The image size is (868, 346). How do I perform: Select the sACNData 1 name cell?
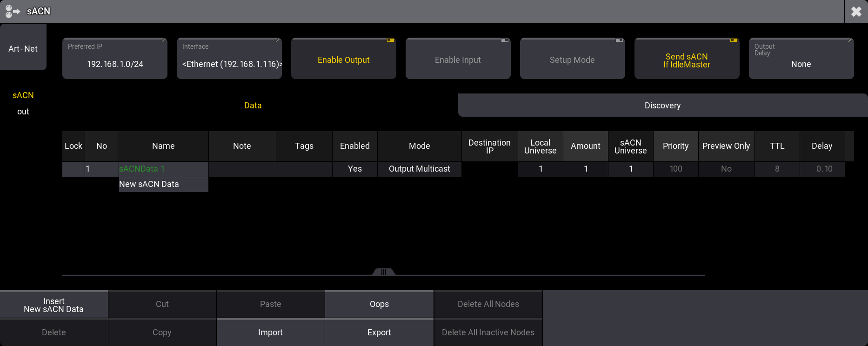[x=163, y=169]
